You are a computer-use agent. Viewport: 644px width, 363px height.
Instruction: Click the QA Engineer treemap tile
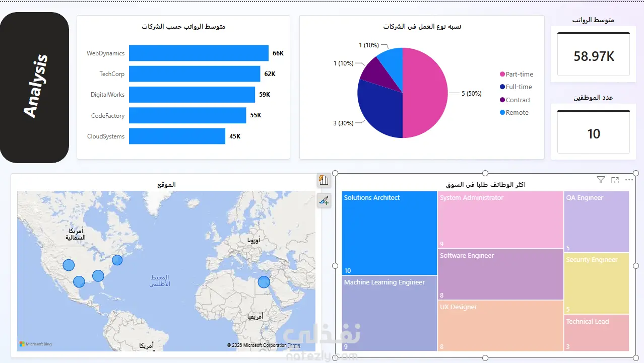597,222
